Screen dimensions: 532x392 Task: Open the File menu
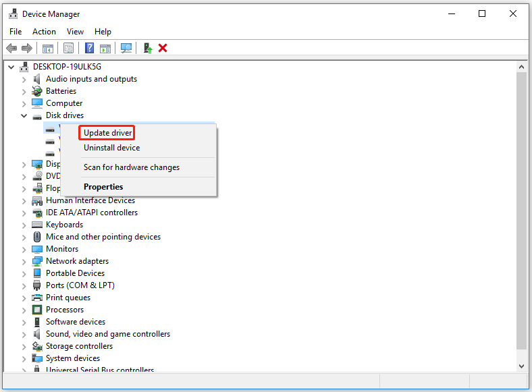click(16, 32)
